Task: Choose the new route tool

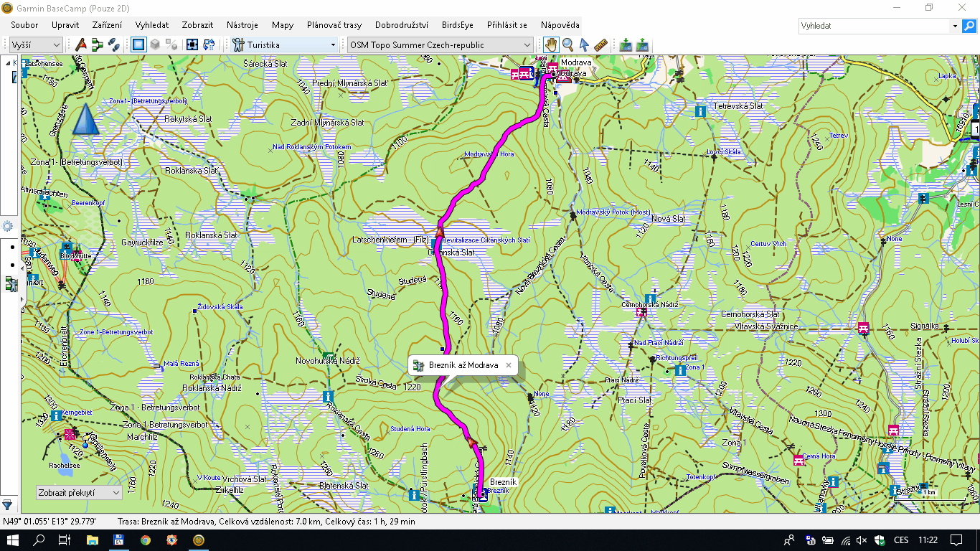Action: (x=98, y=44)
